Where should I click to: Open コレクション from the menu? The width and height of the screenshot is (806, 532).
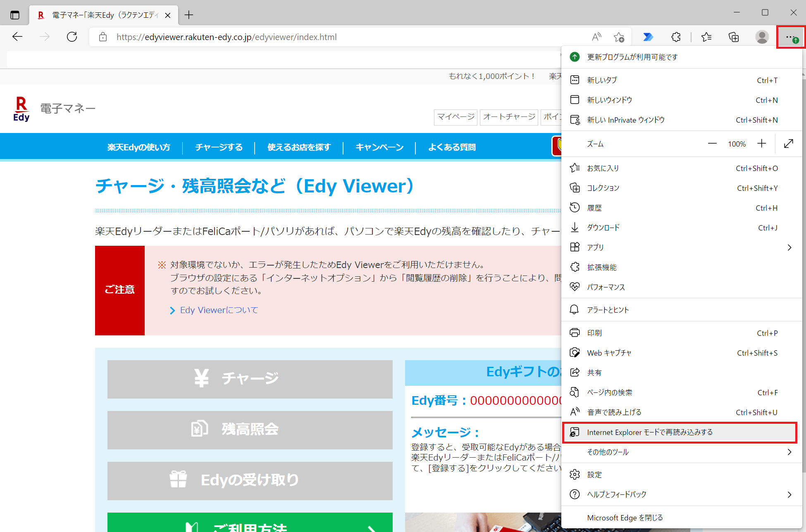(x=682, y=188)
